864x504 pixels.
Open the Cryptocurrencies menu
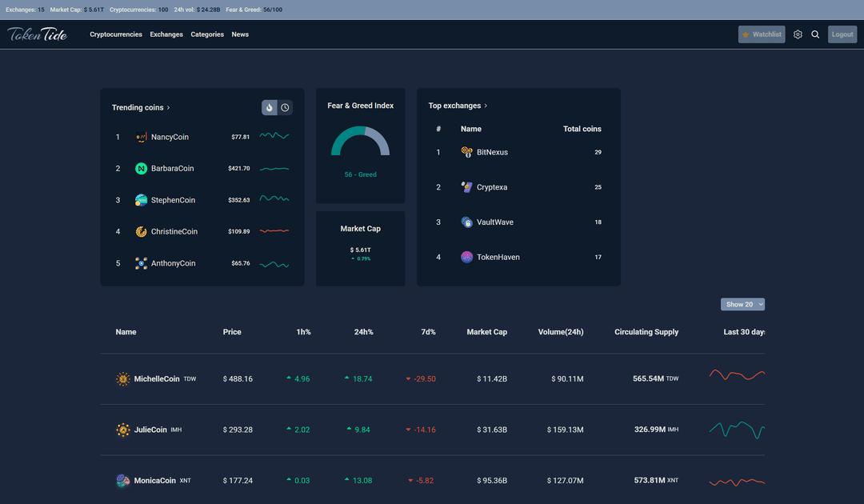coord(116,34)
